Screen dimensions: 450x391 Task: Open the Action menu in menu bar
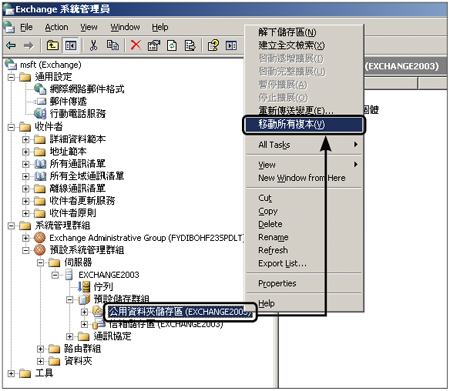tap(57, 27)
